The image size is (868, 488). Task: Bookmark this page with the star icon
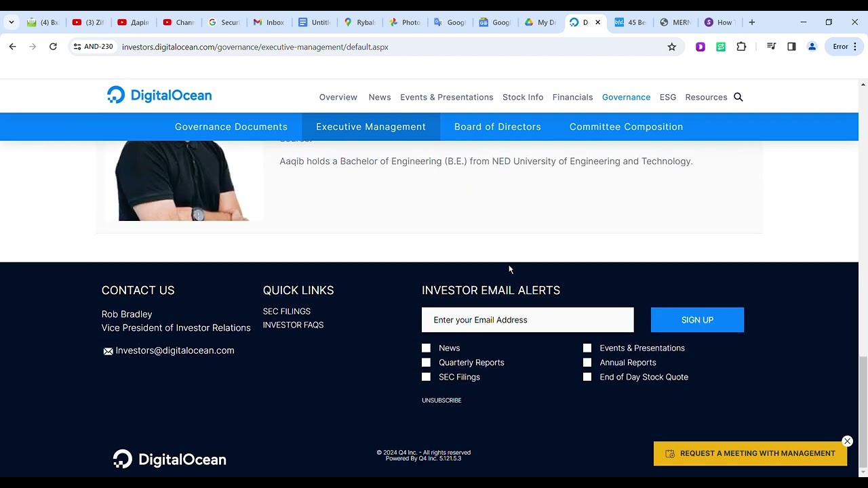pyautogui.click(x=671, y=47)
